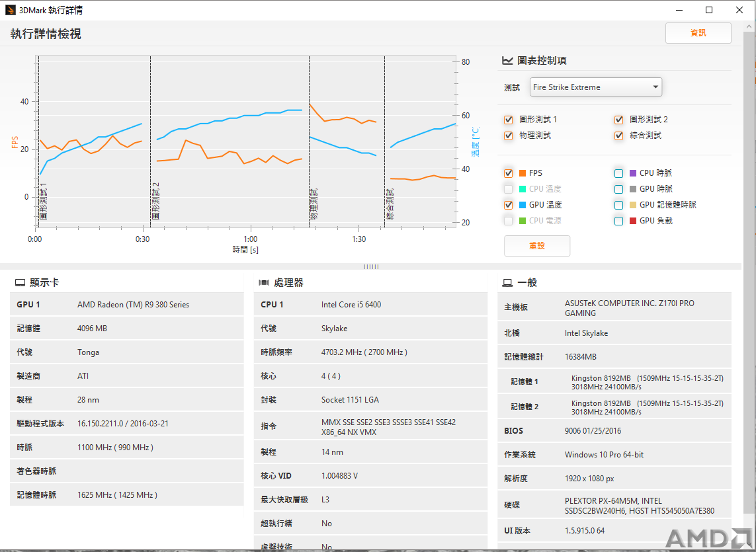Click the 3DMark logo icon in title bar

10,10
